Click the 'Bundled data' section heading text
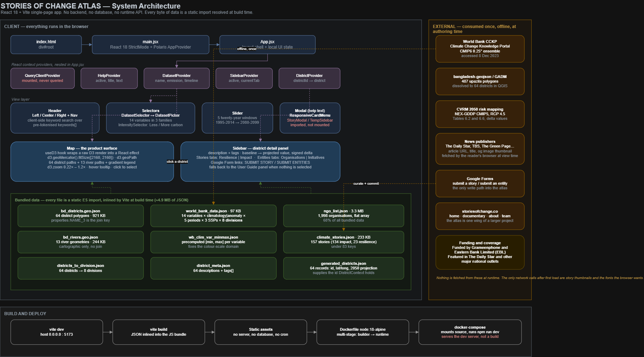644x357 pixels. (x=102, y=200)
